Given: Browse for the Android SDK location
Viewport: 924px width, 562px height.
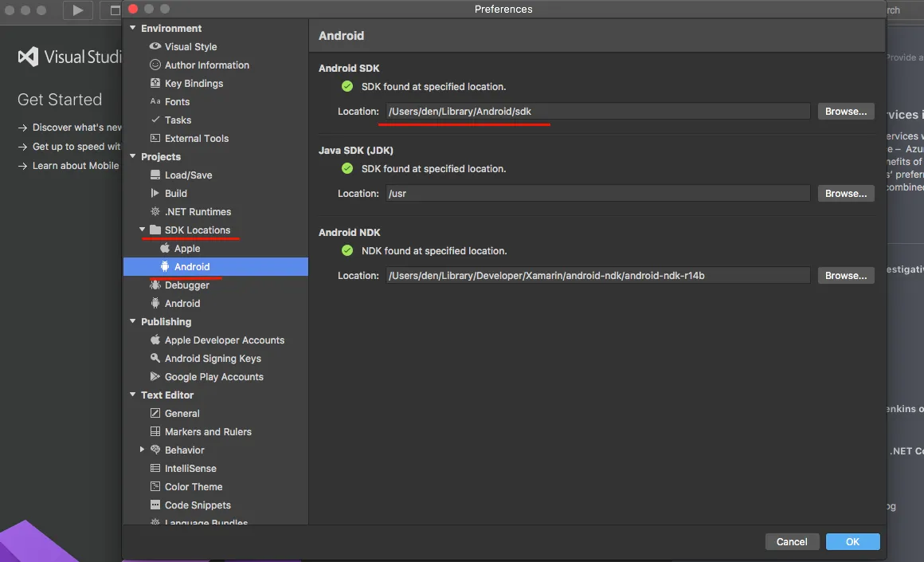Looking at the screenshot, I should pyautogui.click(x=846, y=112).
